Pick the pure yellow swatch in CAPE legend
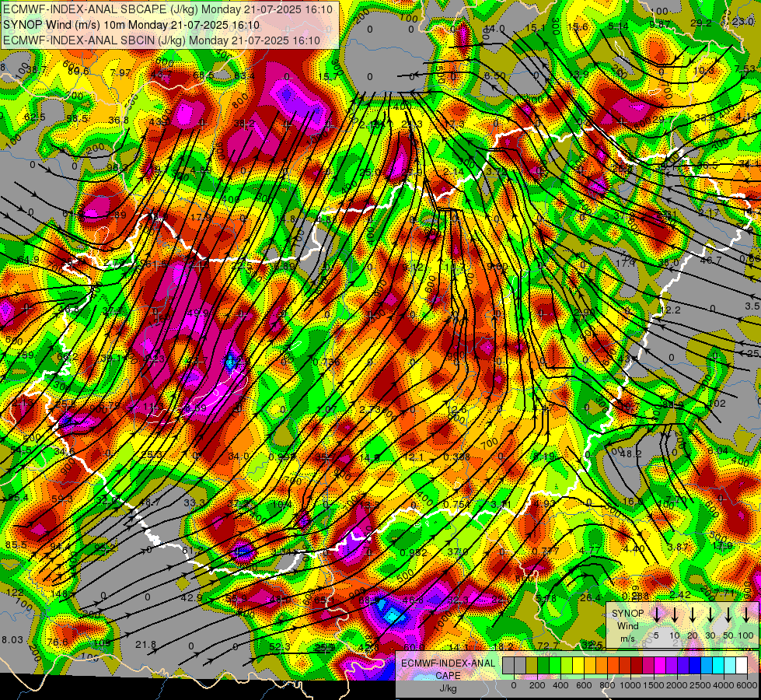The width and height of the screenshot is (761, 700). (x=578, y=665)
